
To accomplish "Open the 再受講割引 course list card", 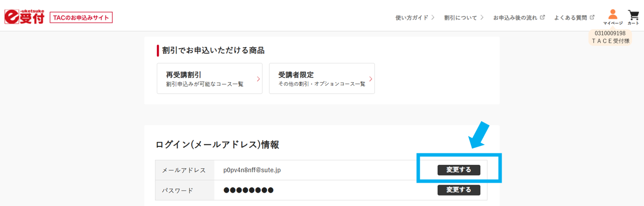I will coord(209,78).
